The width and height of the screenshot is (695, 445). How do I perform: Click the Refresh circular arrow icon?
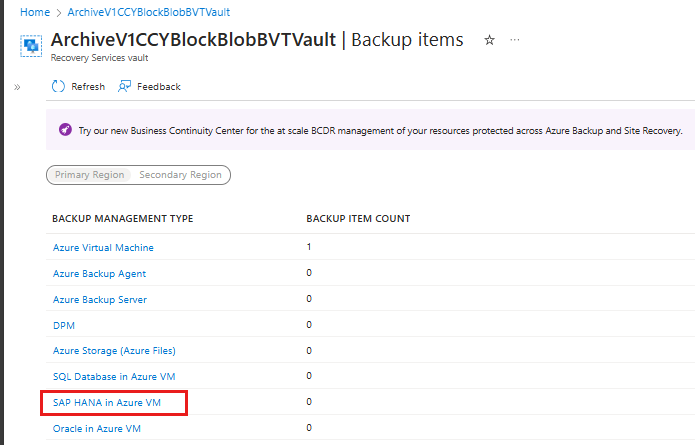coord(58,86)
